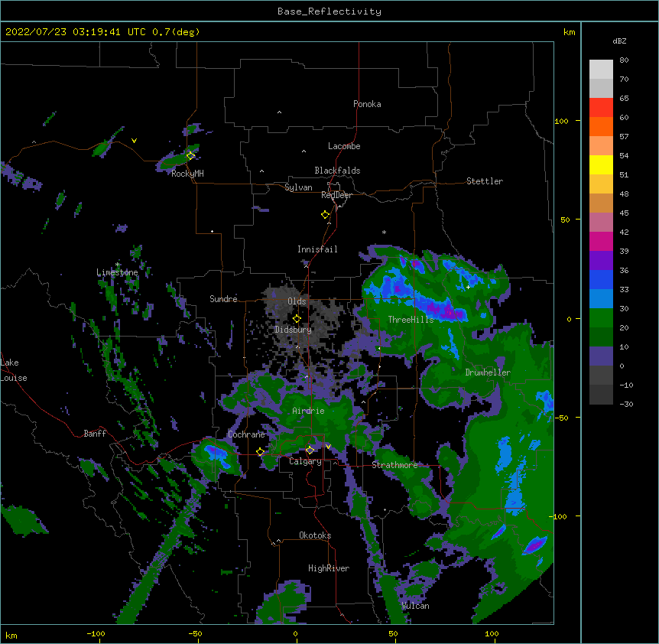The image size is (659, 644).
Task: Select the yellow diamond marker south of RedDeer
Action: [x=325, y=215]
